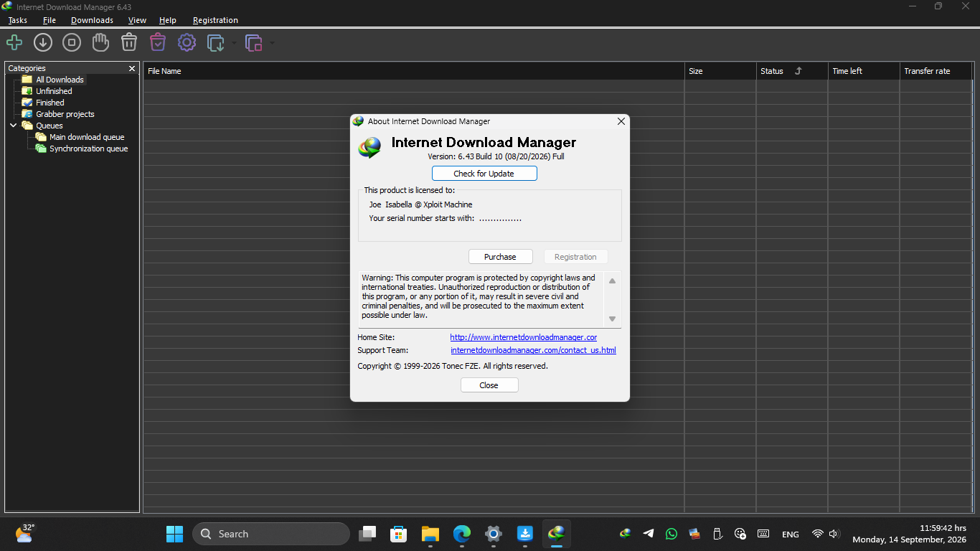Open the Stop Queue dropdown arrow

(x=272, y=43)
